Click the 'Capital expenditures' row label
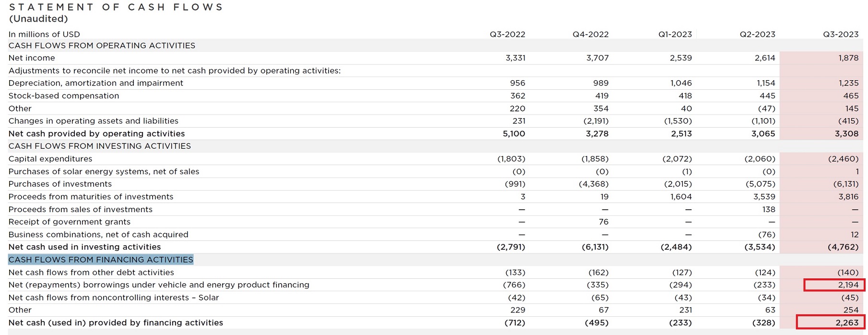 (x=50, y=159)
